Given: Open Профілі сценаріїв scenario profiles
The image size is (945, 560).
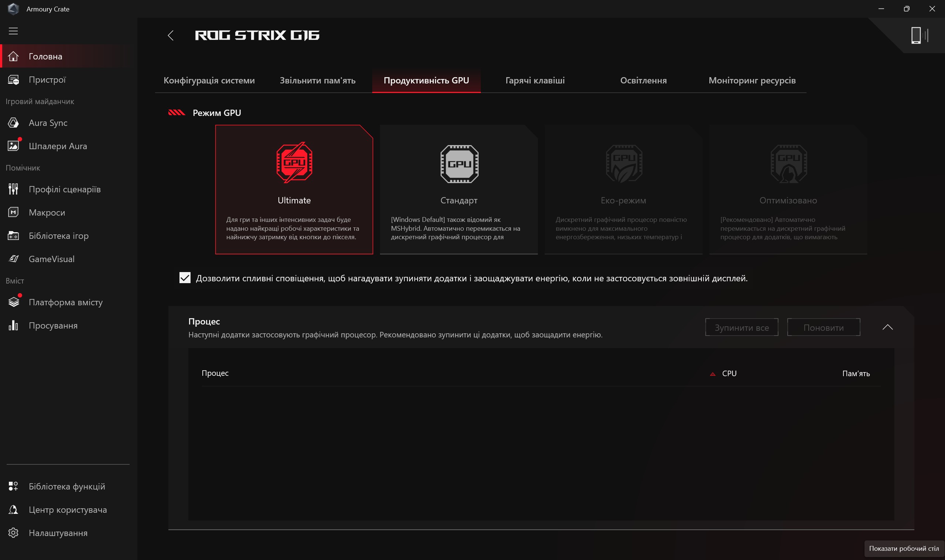Looking at the screenshot, I should pos(65,189).
